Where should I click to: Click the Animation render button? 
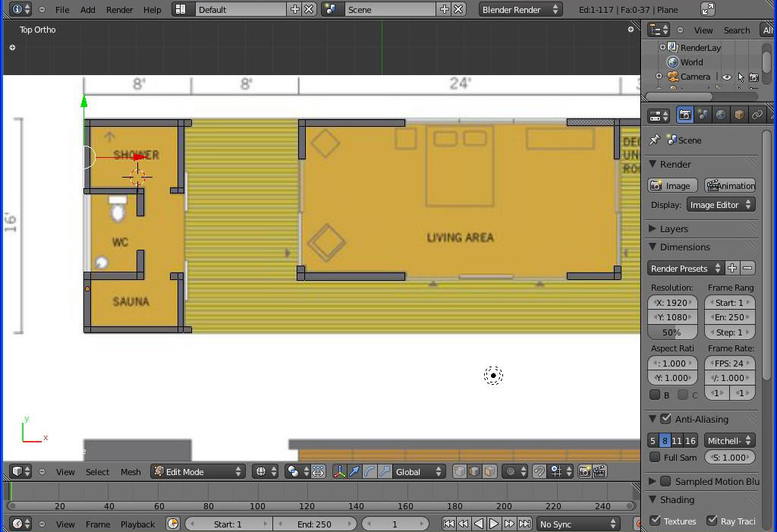click(731, 186)
